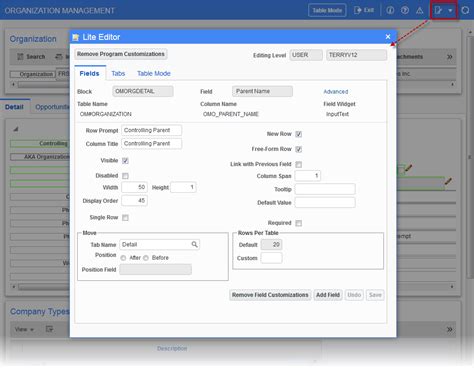Open the Table Mode tab in Lite Editor
This screenshot has width=474, height=368.
click(x=154, y=73)
